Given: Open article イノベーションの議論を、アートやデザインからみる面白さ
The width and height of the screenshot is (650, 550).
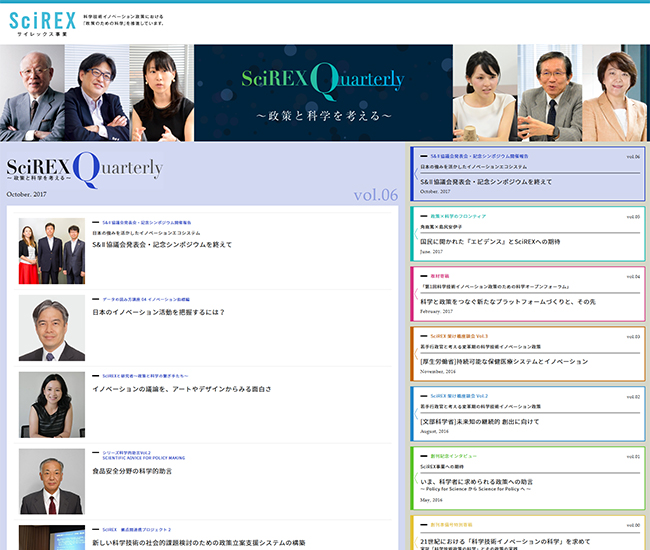Looking at the screenshot, I should click(182, 389).
